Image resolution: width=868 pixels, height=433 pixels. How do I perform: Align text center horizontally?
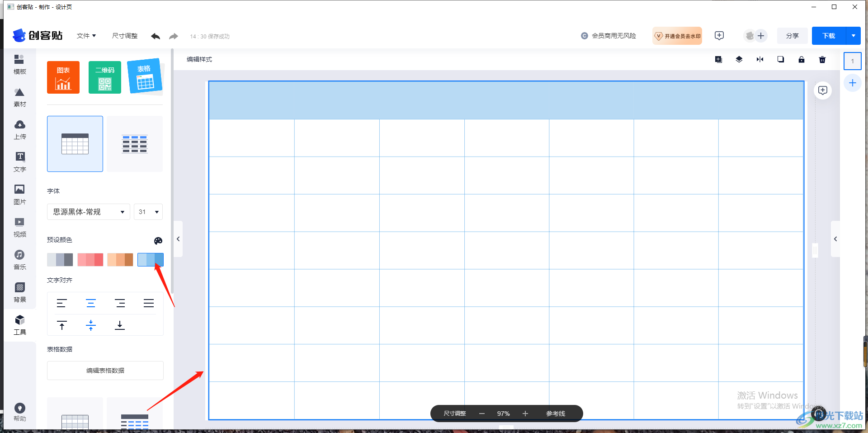(x=91, y=303)
